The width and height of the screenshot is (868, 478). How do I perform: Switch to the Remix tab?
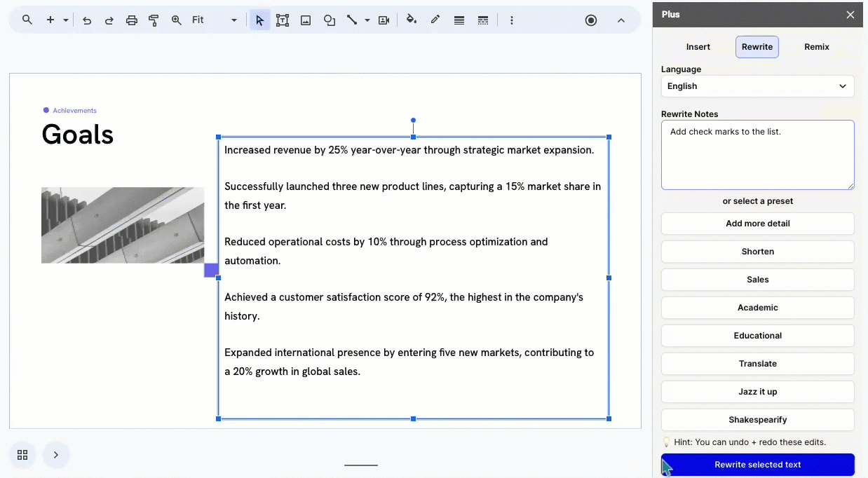pyautogui.click(x=817, y=47)
